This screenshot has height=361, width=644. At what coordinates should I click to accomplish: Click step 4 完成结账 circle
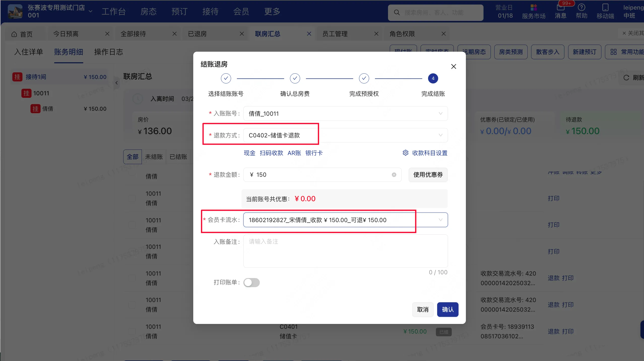(x=433, y=78)
